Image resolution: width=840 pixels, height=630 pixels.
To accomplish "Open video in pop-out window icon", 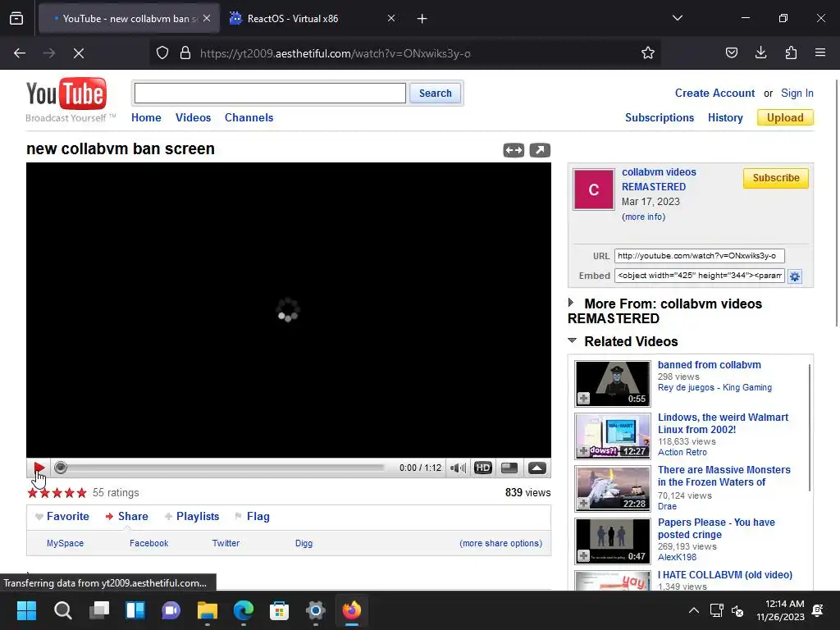I will (x=540, y=151).
